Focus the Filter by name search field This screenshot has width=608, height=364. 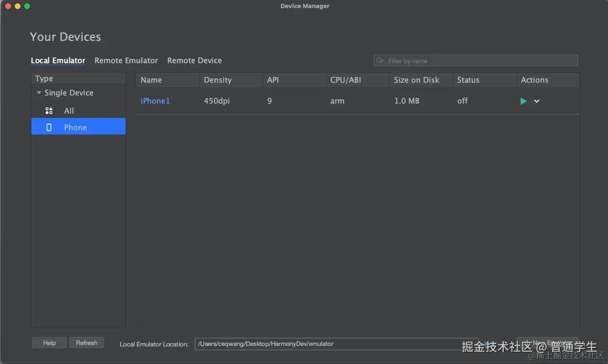475,60
